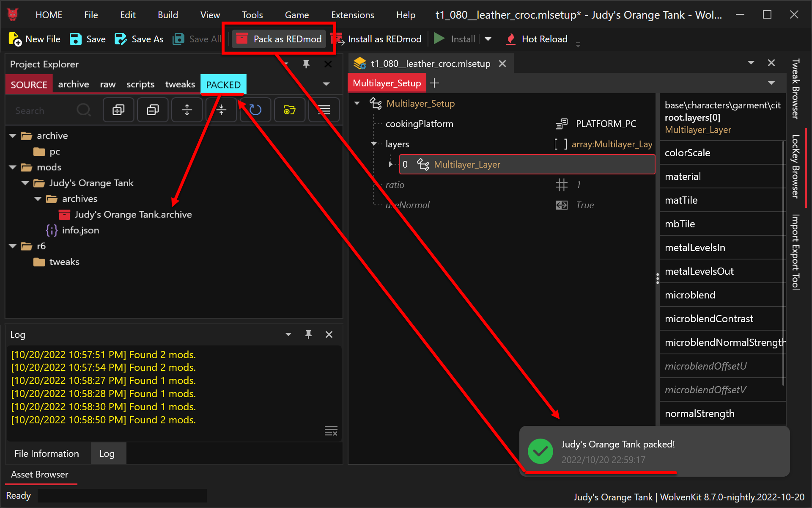Screen dimensions: 812x508
Task: Click the green Install play icon
Action: [439, 39]
